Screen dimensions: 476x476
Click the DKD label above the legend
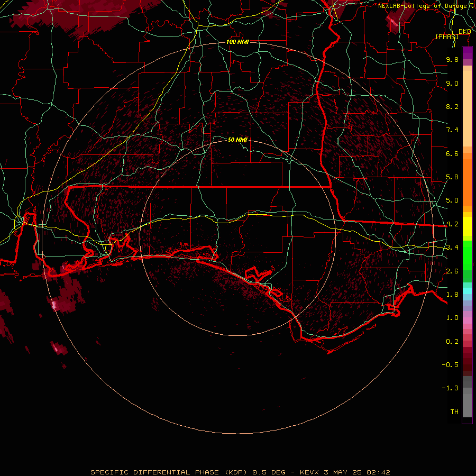464,32
